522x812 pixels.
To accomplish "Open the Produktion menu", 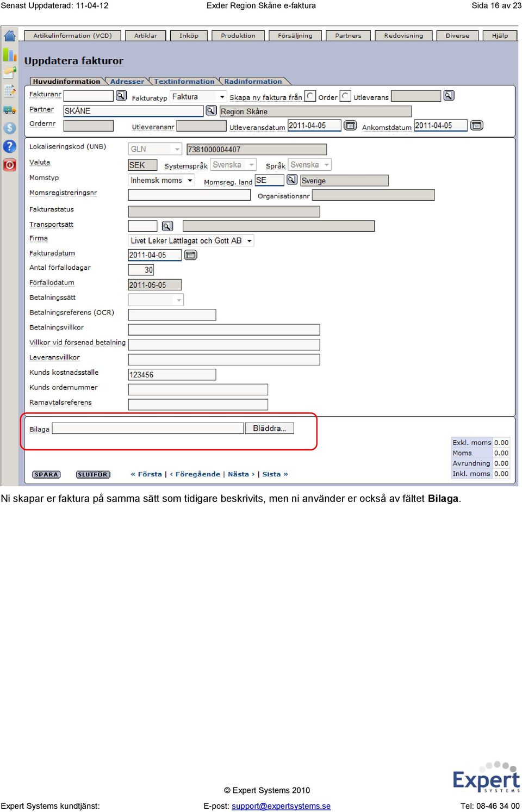I will click(x=238, y=35).
